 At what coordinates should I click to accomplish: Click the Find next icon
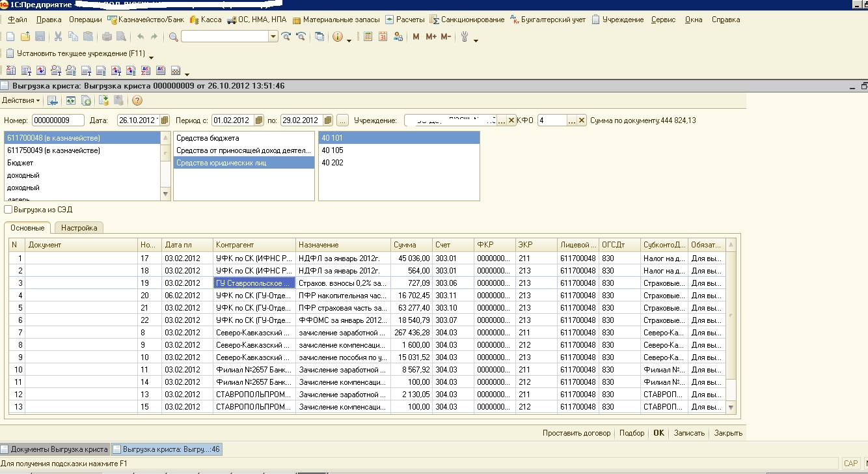pyautogui.click(x=286, y=36)
